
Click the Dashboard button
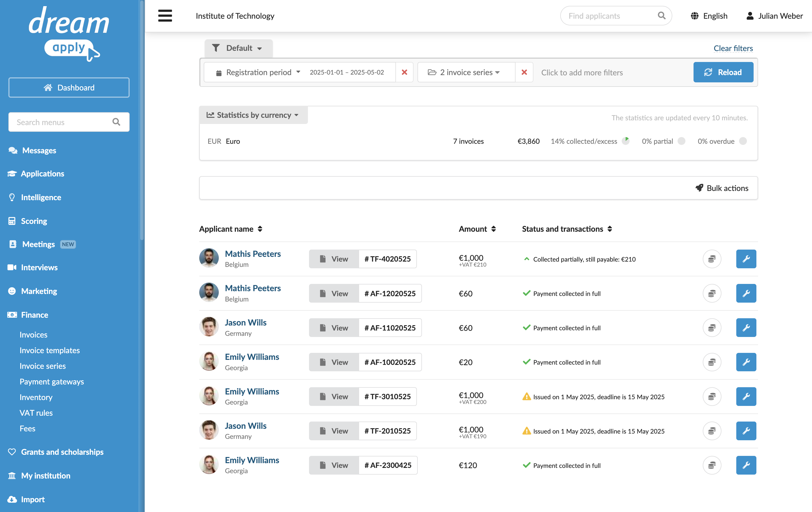pyautogui.click(x=69, y=88)
